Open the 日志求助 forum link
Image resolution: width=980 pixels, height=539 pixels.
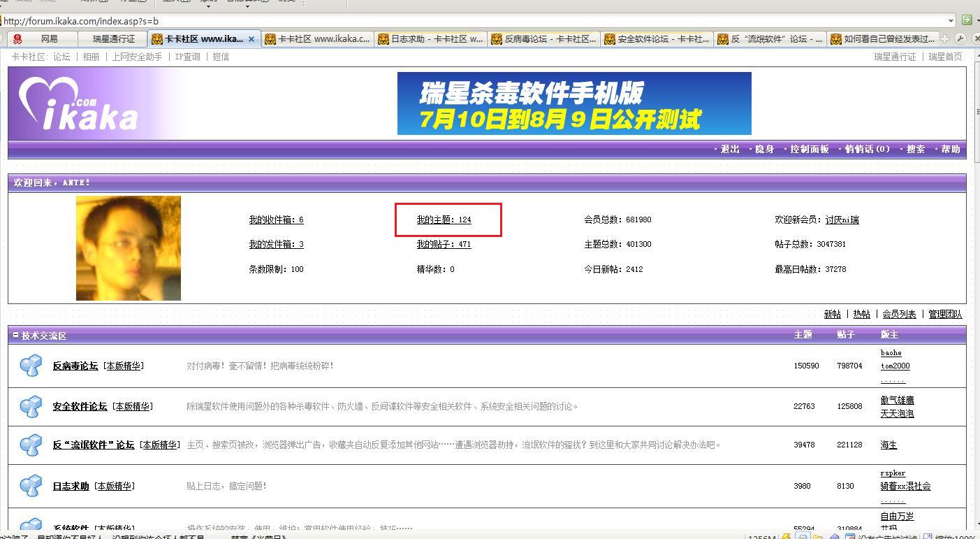pyautogui.click(x=71, y=486)
